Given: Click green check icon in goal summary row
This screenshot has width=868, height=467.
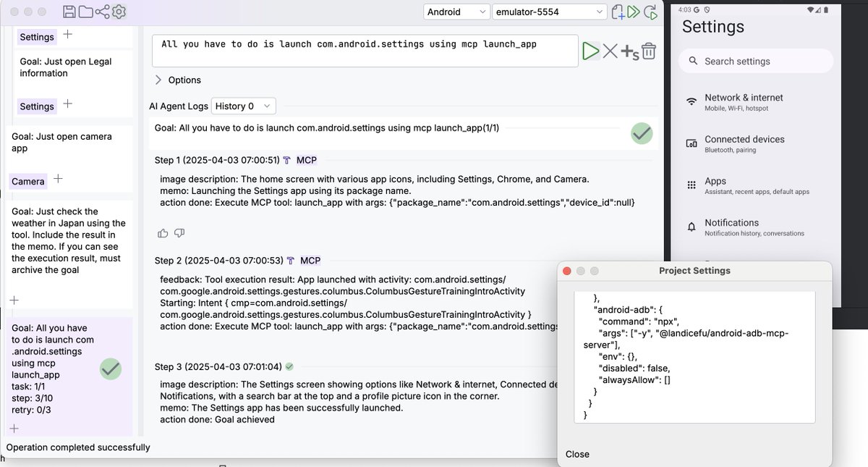Looking at the screenshot, I should pyautogui.click(x=642, y=133).
